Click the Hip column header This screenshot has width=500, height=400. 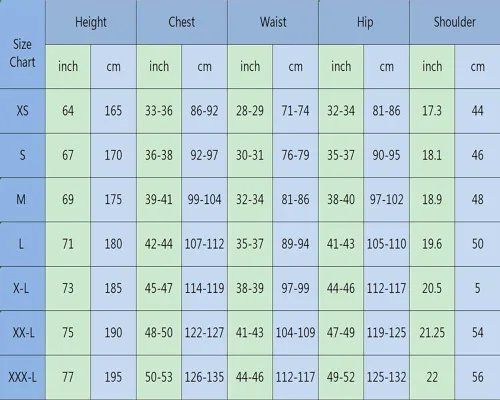click(364, 22)
